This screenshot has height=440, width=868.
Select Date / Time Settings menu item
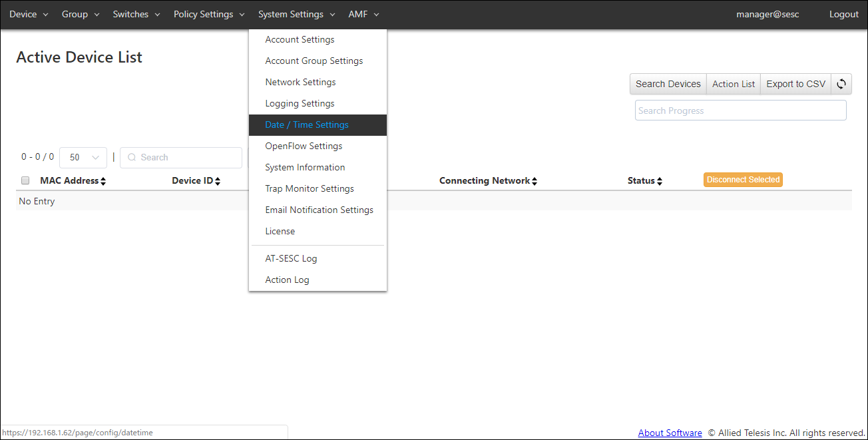[307, 124]
